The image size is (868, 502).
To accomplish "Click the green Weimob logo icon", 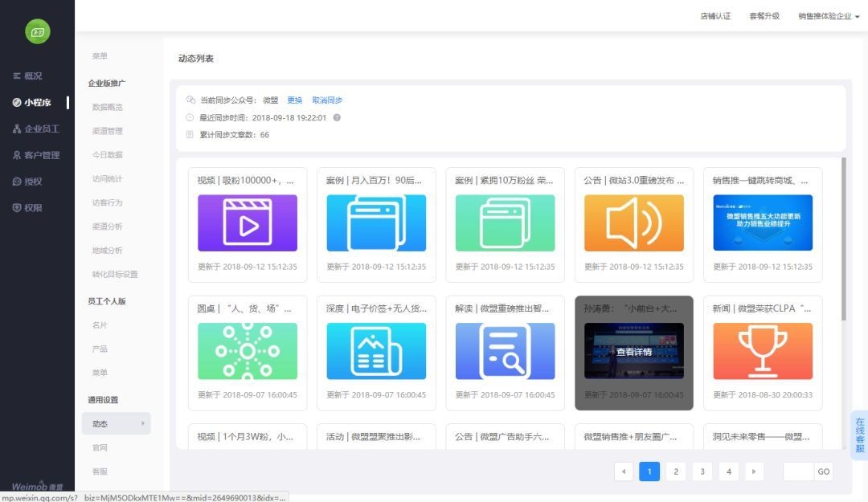I will coord(38,32).
